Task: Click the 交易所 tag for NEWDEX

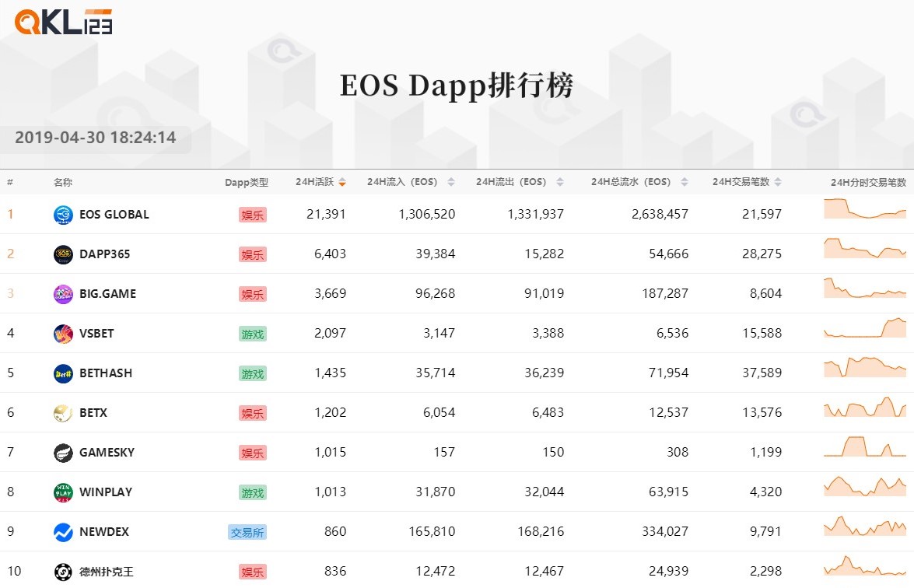Action: pos(247,532)
